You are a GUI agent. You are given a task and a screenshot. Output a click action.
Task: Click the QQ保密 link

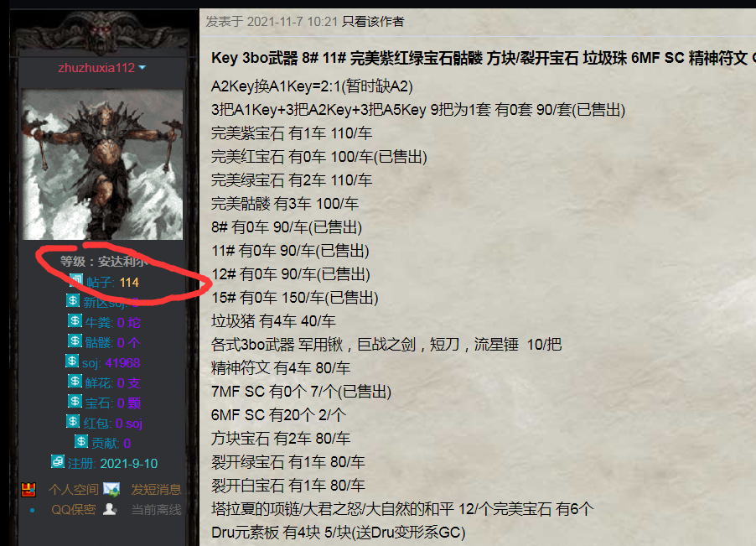click(x=73, y=510)
